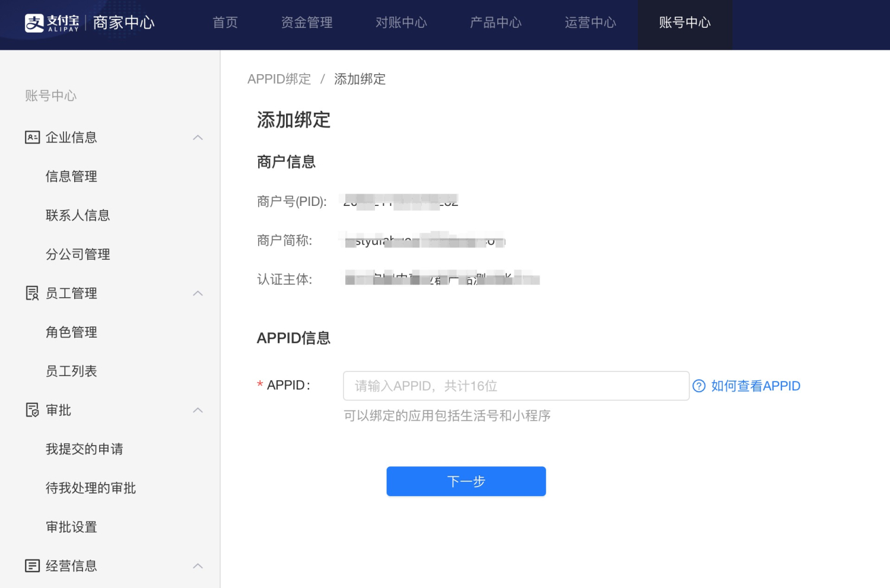Collapse the 企业信息 section chevron

(198, 138)
